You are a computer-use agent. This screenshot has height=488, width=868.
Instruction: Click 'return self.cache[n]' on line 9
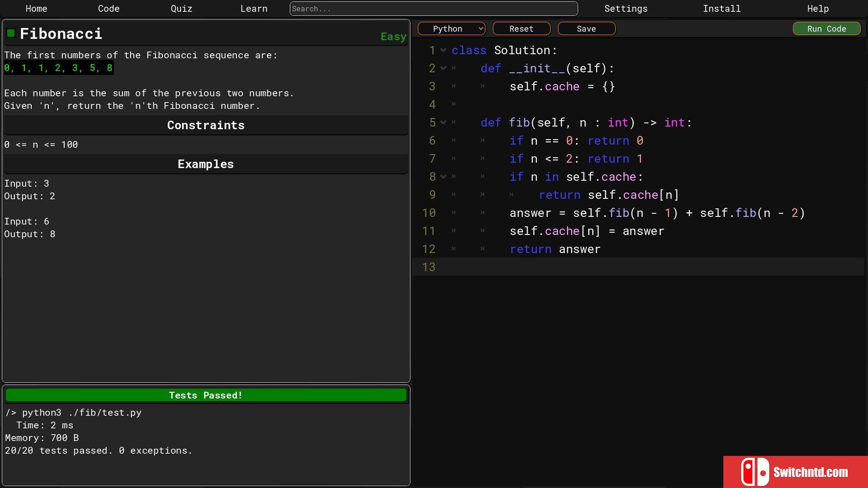pyautogui.click(x=609, y=195)
